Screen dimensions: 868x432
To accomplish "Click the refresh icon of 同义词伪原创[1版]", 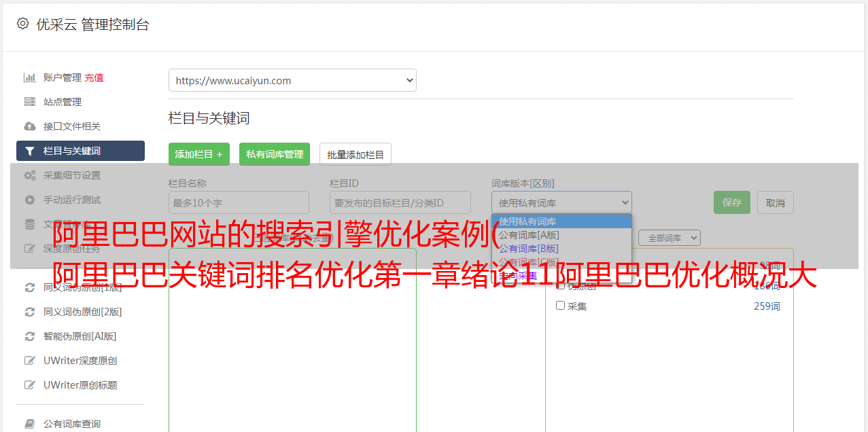I will pos(29,287).
